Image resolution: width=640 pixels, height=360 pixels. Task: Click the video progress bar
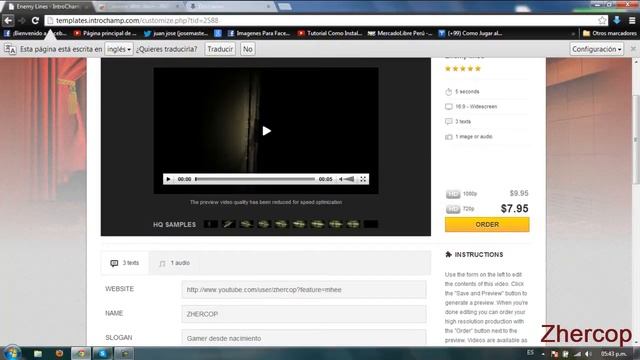255,179
